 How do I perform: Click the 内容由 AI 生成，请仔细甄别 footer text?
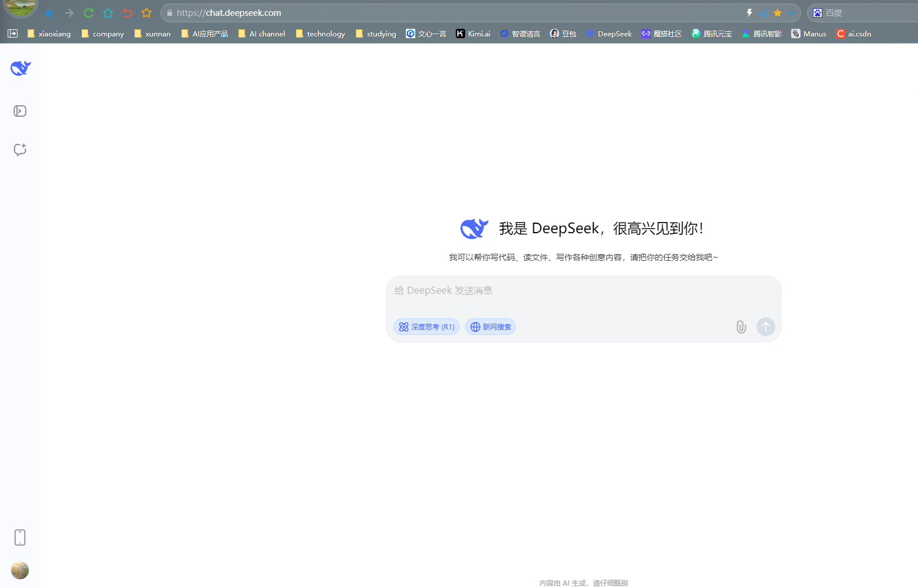[584, 583]
